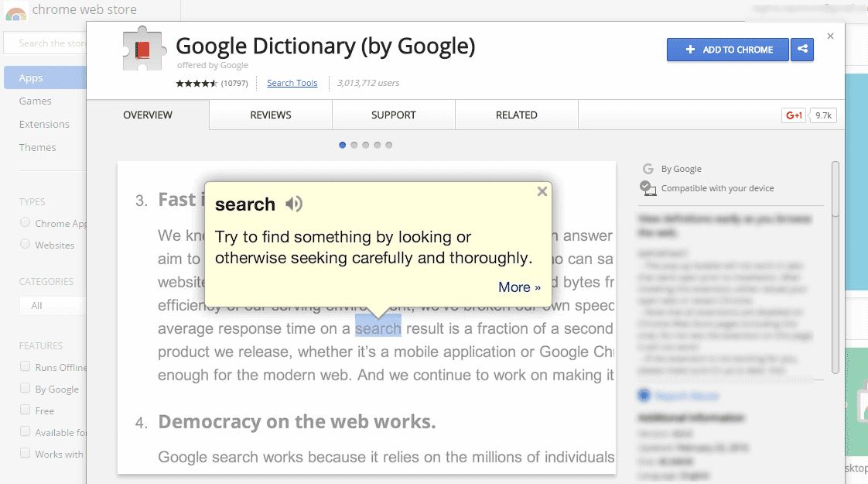This screenshot has width=868, height=484.
Task: Click the Chrome Web Store logo
Action: coord(16,11)
